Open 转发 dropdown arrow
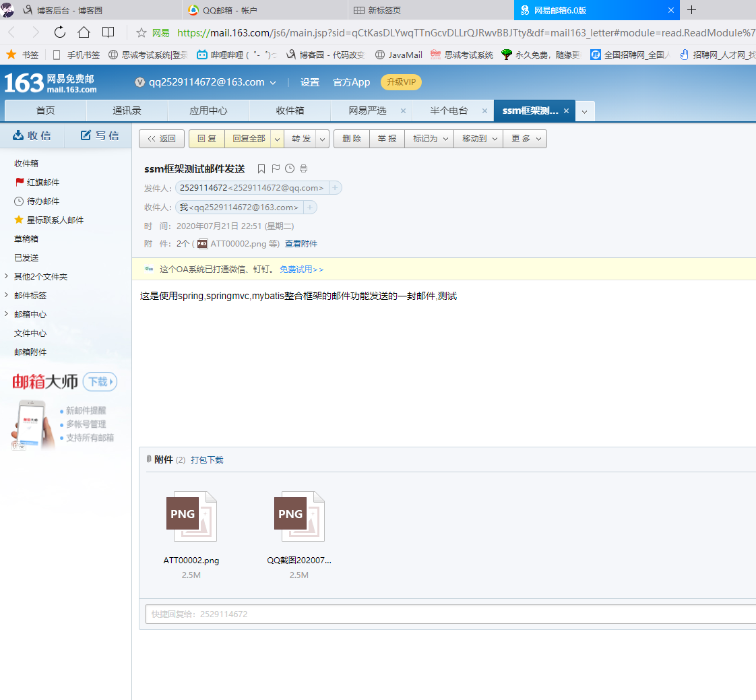Image resolution: width=756 pixels, height=700 pixels. (x=323, y=139)
